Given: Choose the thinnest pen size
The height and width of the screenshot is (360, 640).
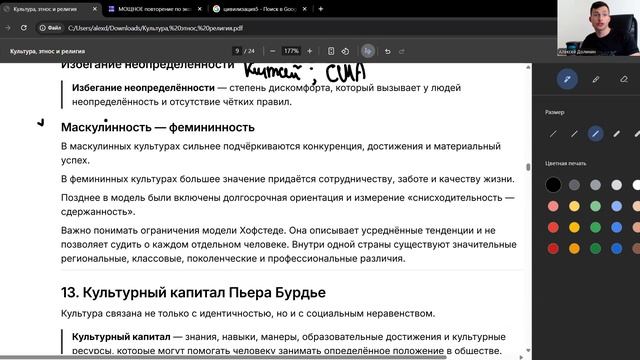Looking at the screenshot, I should click(553, 133).
